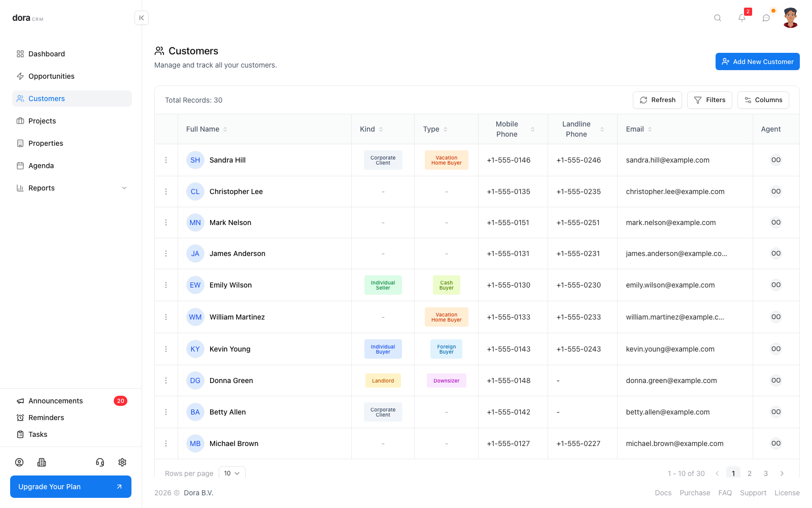Open the chat messages icon
Image resolution: width=812 pixels, height=508 pixels.
coord(766,18)
